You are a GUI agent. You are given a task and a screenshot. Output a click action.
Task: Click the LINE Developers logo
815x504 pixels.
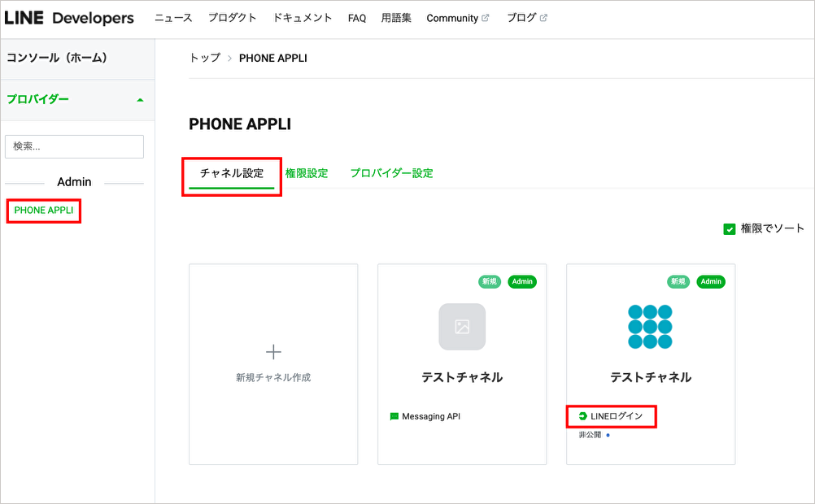coord(68,18)
